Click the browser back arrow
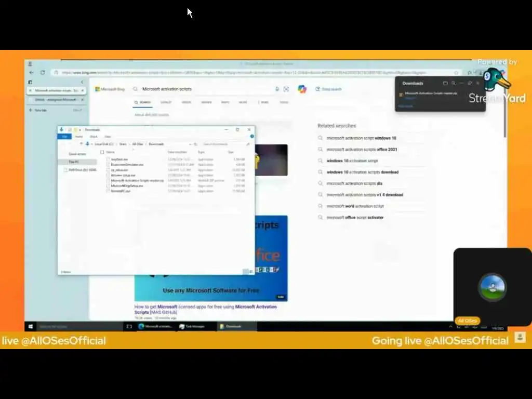Image resolution: width=532 pixels, height=399 pixels. coord(31,72)
